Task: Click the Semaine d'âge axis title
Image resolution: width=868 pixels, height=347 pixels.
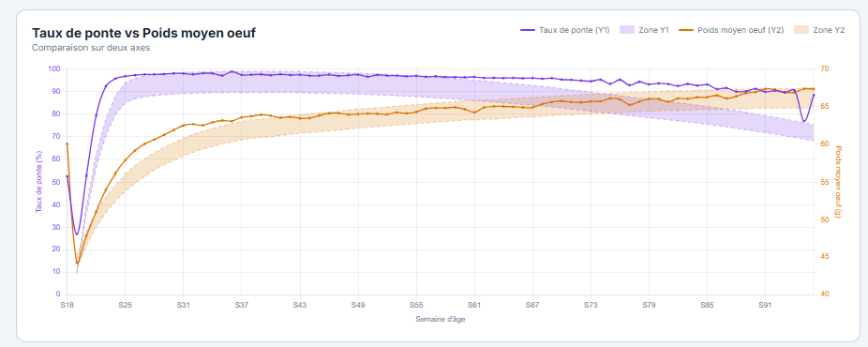Action: [440, 319]
